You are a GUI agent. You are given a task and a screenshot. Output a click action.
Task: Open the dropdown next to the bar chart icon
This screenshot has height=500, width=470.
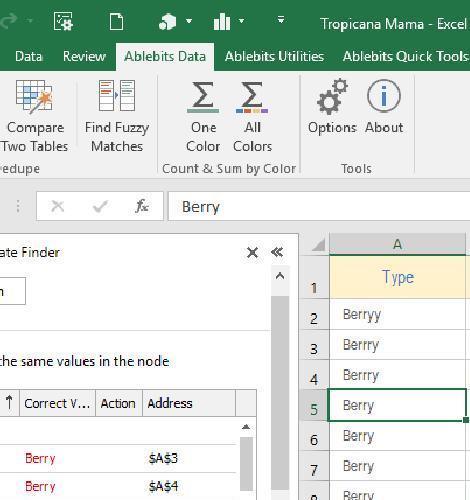tap(241, 21)
